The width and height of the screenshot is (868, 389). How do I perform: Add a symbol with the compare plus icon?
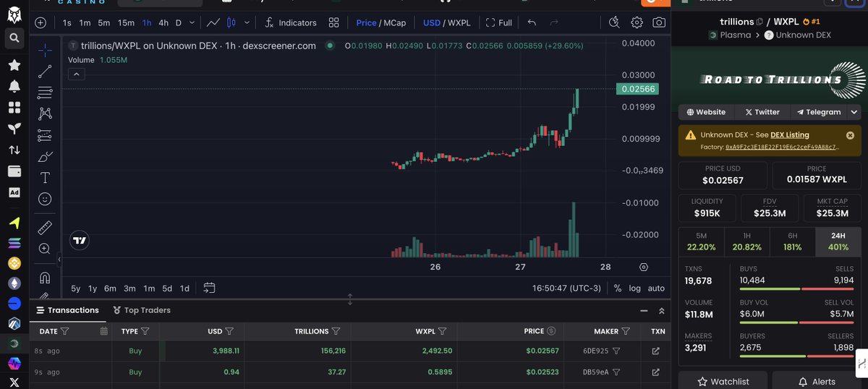tap(41, 22)
